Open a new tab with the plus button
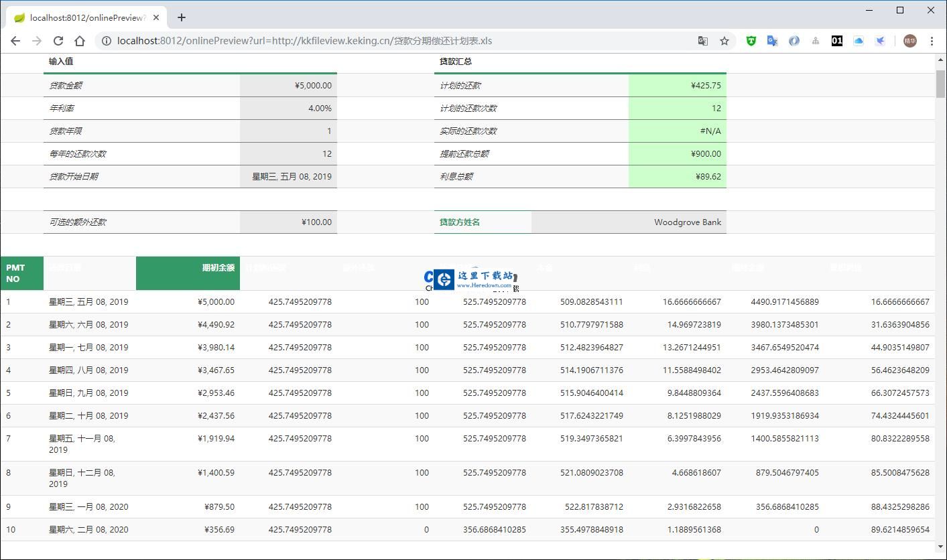The image size is (947, 560). pos(181,17)
